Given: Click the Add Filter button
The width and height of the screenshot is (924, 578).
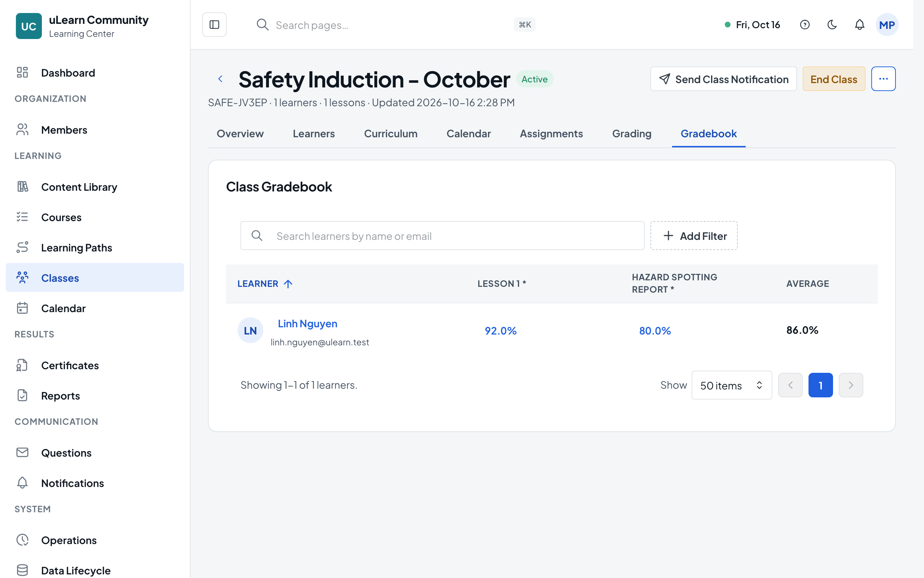Looking at the screenshot, I should 694,236.
